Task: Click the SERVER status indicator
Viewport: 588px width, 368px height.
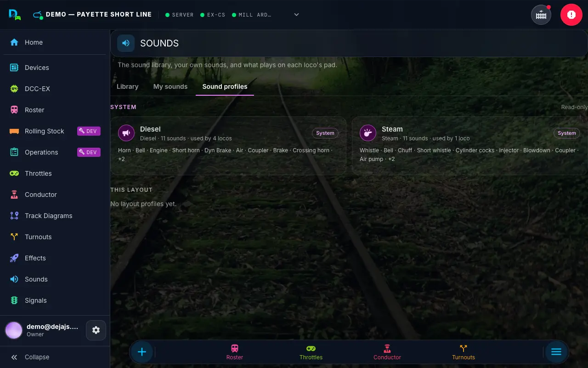Action: point(180,15)
